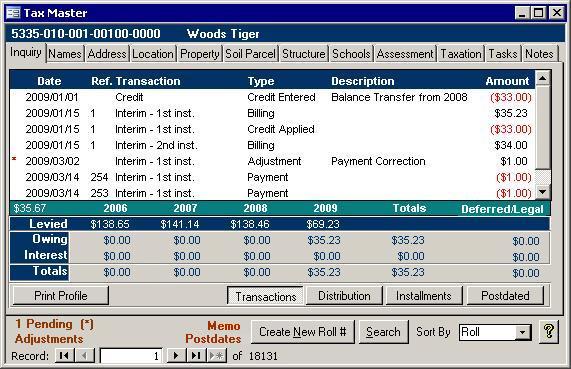Maximize the Tax Master window
Image resolution: width=571 pixels, height=369 pixels.
click(538, 13)
